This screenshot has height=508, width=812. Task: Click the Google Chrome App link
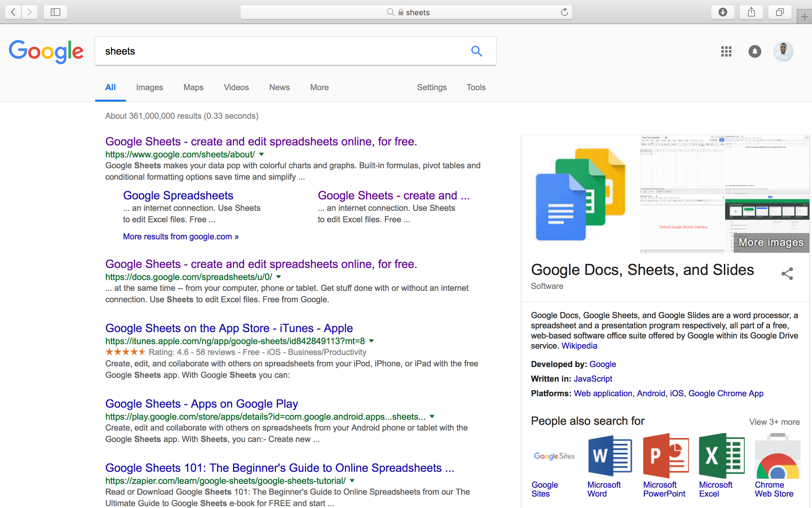pos(726,393)
